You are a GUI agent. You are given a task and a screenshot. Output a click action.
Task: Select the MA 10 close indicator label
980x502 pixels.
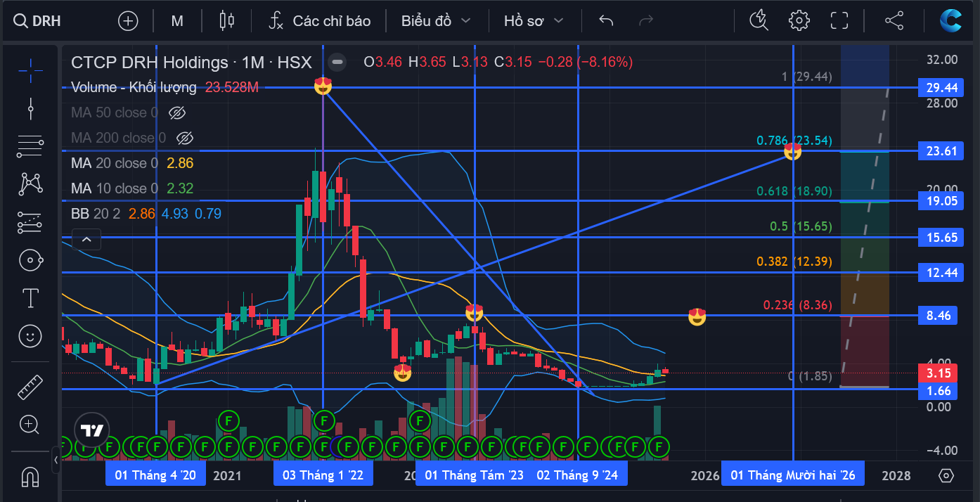(115, 188)
